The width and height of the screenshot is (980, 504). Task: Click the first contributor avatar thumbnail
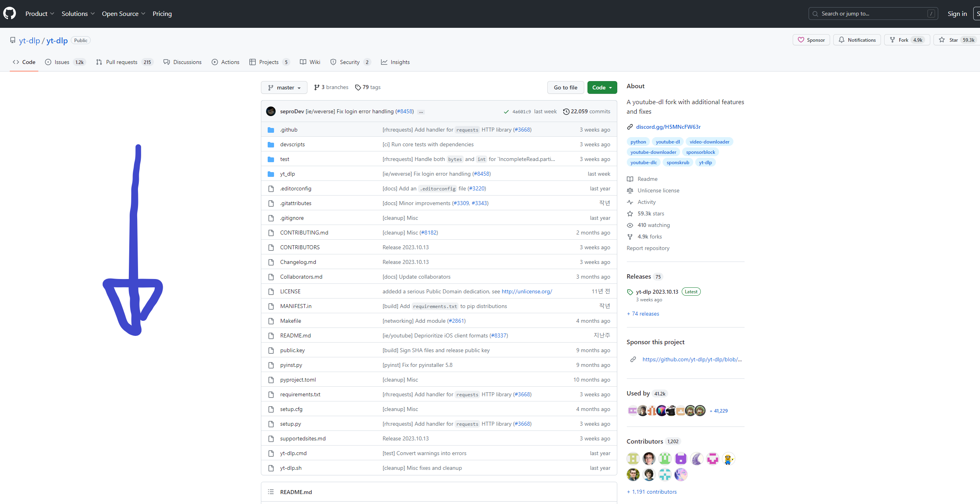(633, 459)
